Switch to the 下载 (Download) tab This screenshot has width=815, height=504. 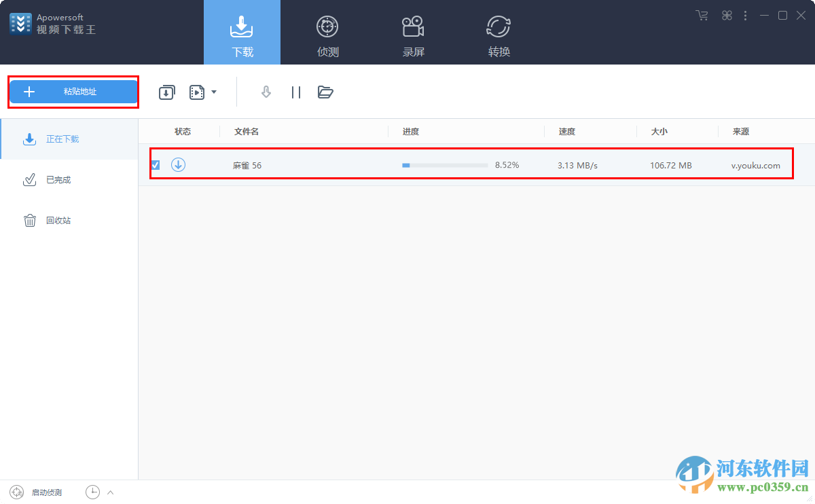tap(242, 32)
